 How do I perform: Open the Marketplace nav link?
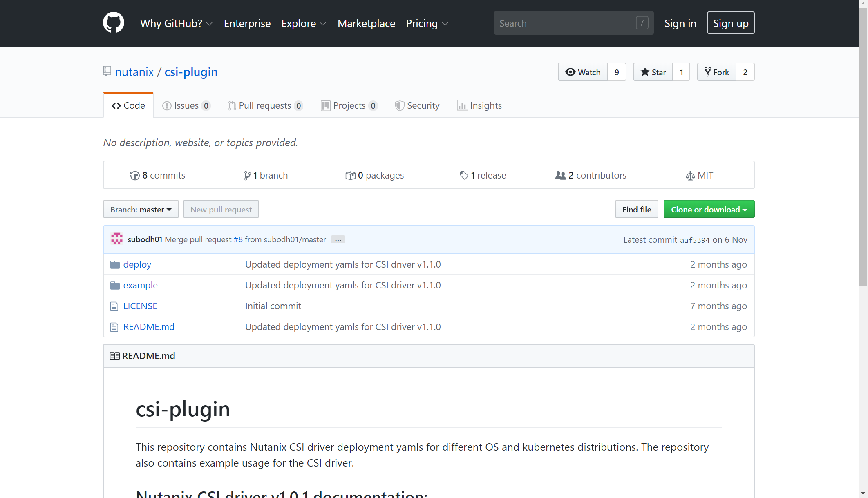(367, 23)
